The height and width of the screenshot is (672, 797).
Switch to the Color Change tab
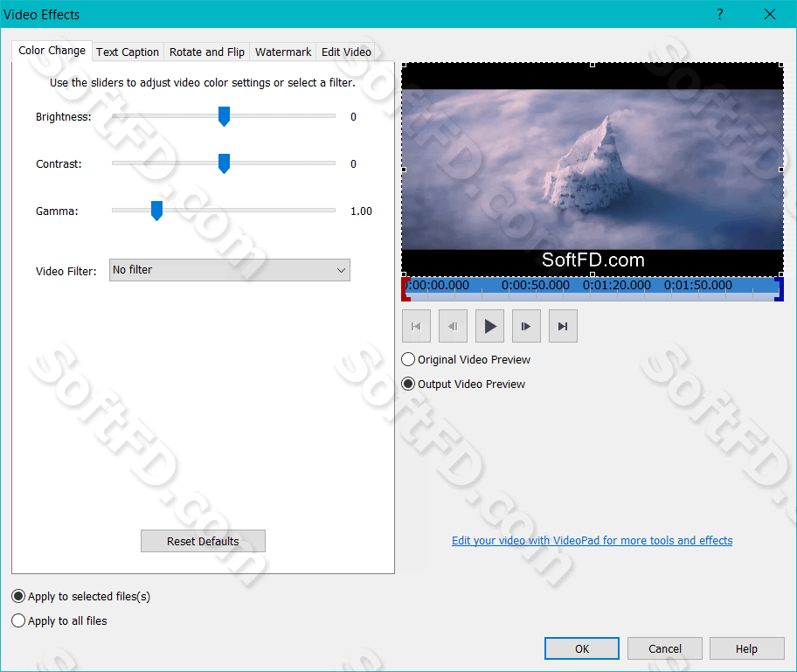coord(52,51)
